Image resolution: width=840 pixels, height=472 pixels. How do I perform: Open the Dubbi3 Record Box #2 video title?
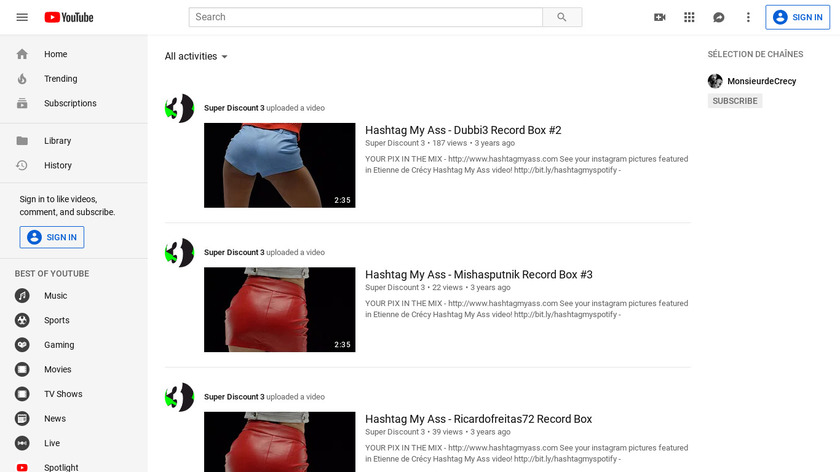point(463,130)
